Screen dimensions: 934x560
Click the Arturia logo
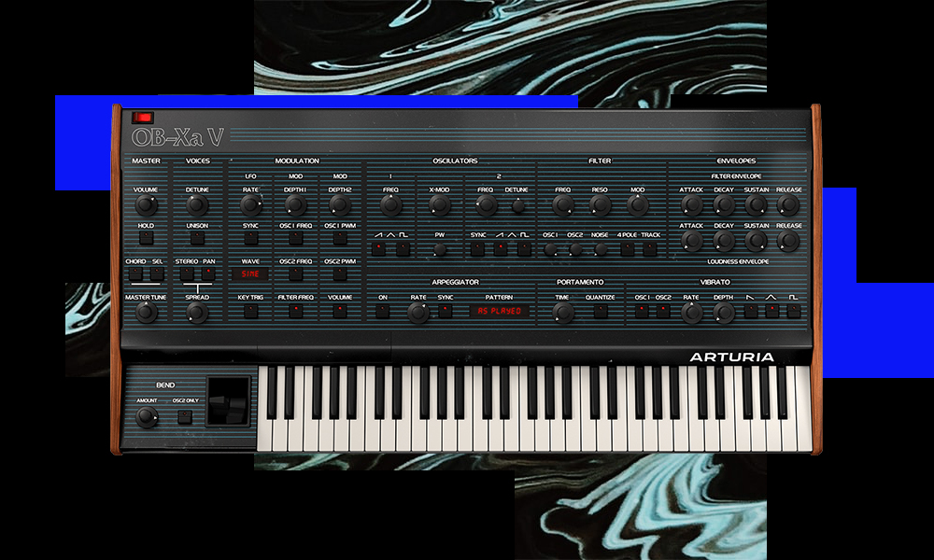coord(732,357)
